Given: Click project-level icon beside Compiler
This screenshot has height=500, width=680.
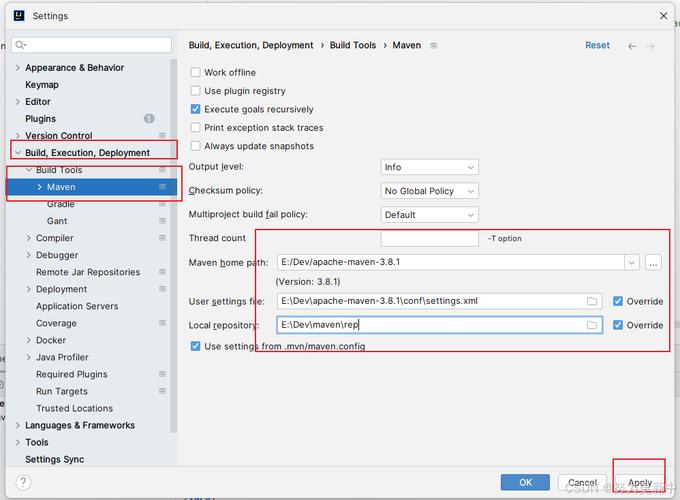Looking at the screenshot, I should (x=162, y=238).
